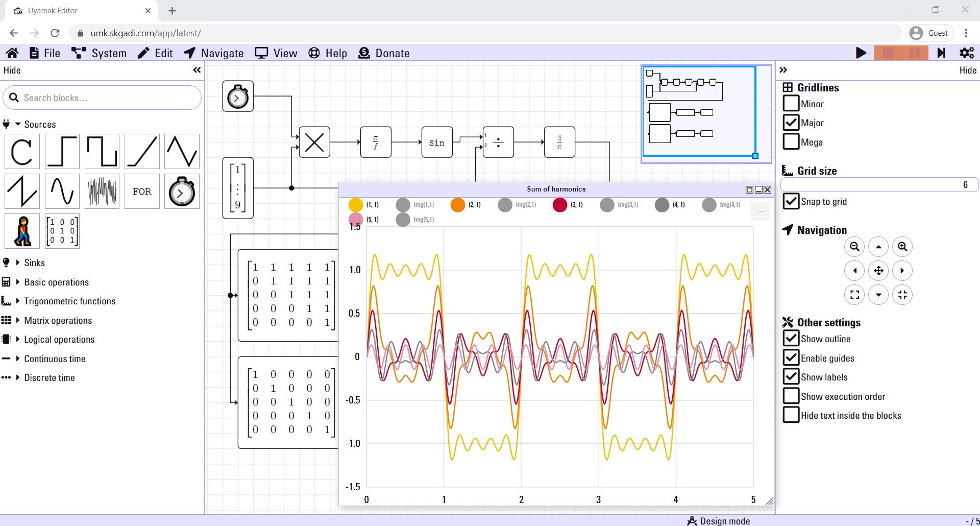
Task: Select the walking person source block
Action: [22, 231]
